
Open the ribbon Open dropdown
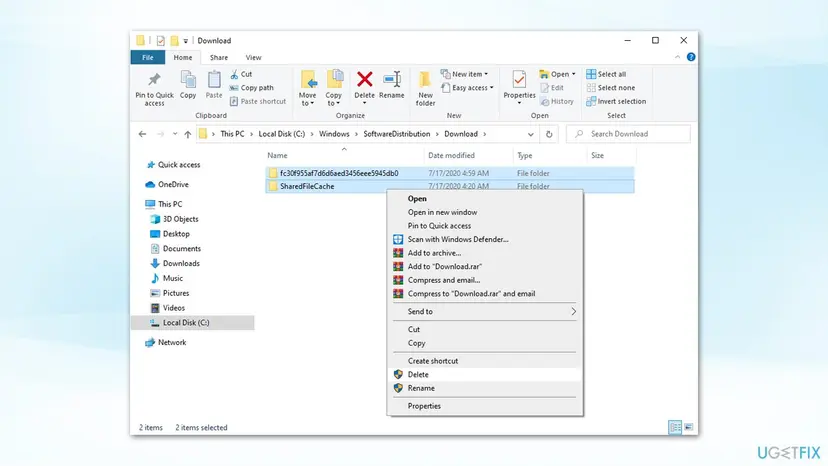[x=558, y=74]
